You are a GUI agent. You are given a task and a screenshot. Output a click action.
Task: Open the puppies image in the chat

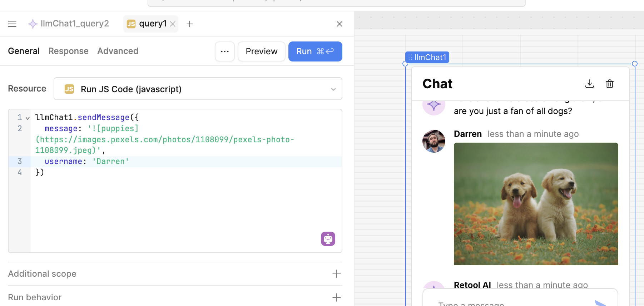coord(536,204)
